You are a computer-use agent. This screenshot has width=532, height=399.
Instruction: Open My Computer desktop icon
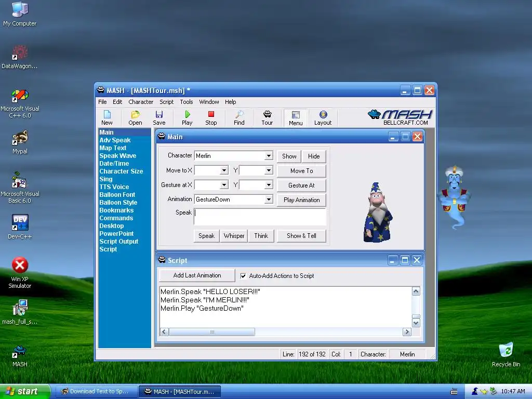click(x=20, y=14)
